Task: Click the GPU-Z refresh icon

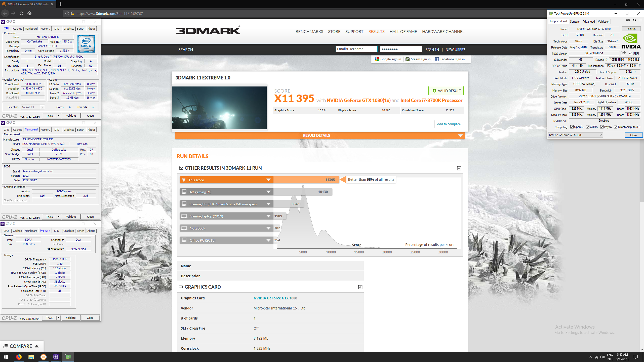Action: click(x=634, y=20)
